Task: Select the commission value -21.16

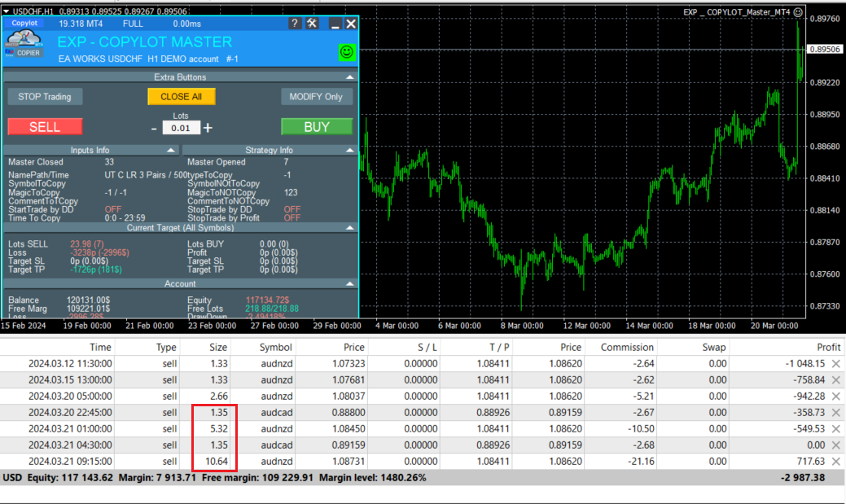Action: point(641,462)
